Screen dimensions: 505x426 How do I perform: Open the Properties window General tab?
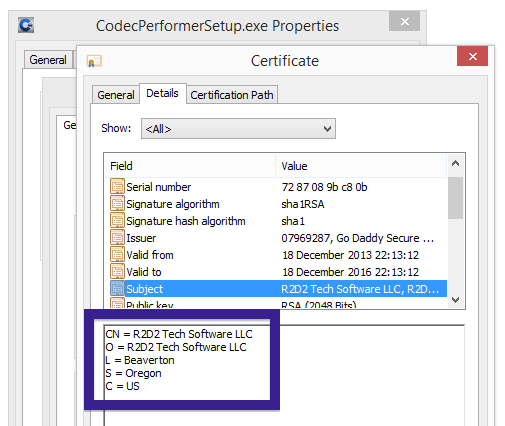point(48,60)
